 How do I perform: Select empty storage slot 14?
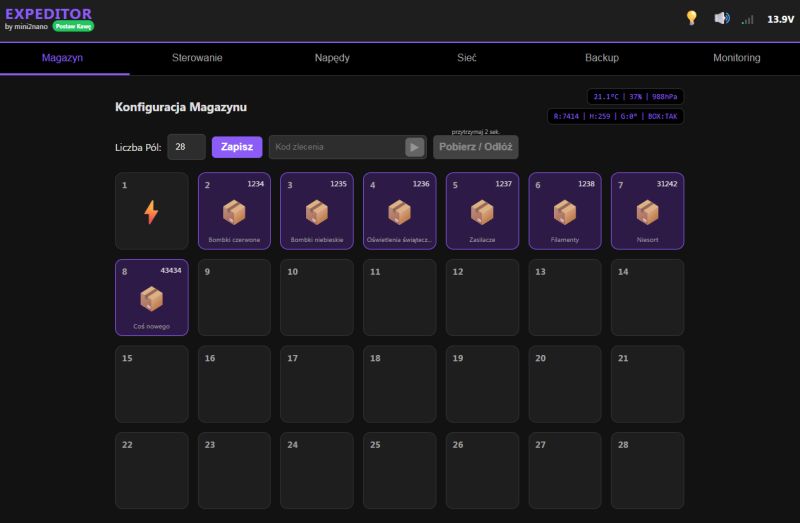(x=647, y=297)
